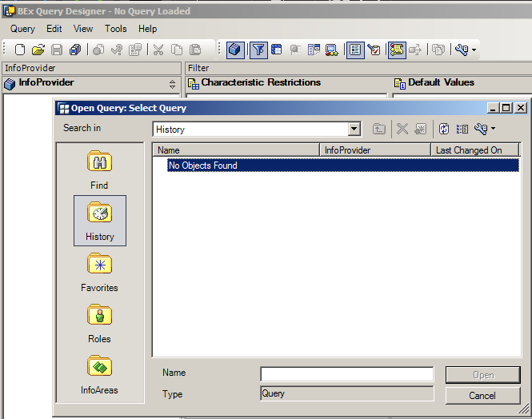Click the Cut scissors icon
532x419 pixels.
[158, 50]
